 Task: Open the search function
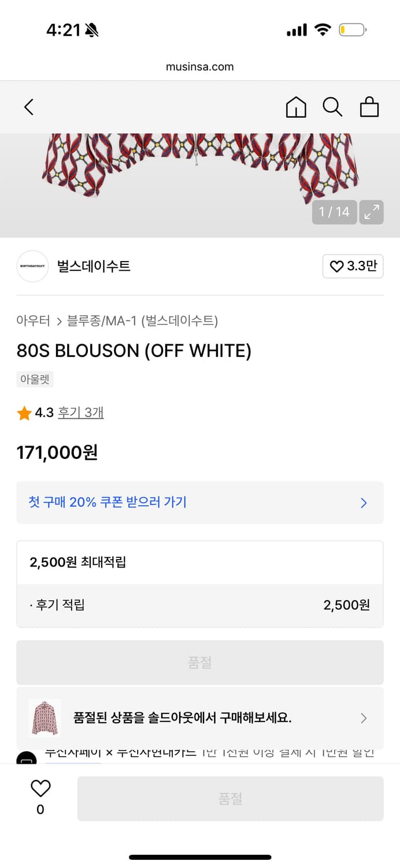tap(333, 107)
